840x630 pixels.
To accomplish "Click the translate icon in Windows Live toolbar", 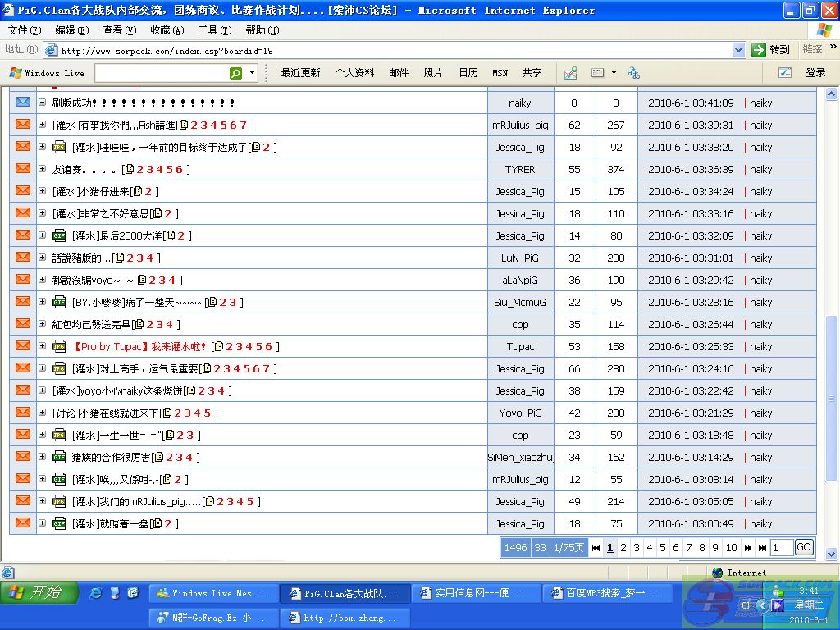I will (633, 73).
